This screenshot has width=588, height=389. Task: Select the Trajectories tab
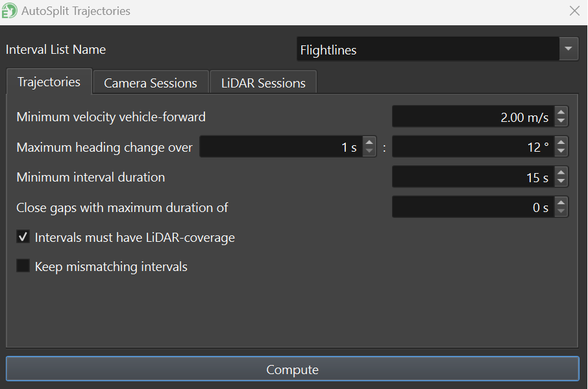49,82
